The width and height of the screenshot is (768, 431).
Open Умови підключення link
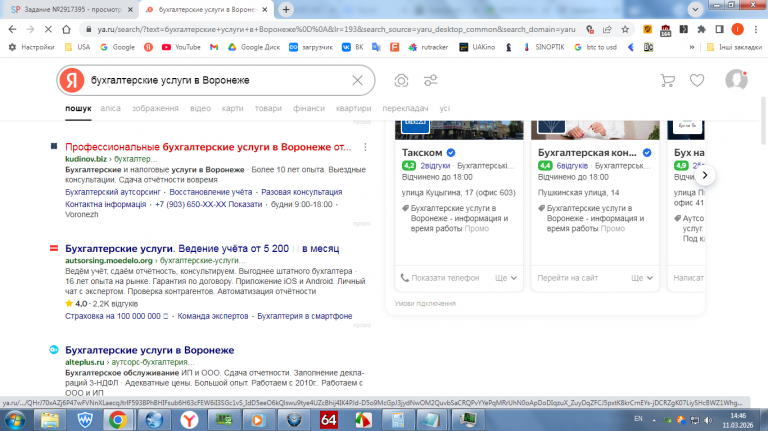pyautogui.click(x=425, y=304)
